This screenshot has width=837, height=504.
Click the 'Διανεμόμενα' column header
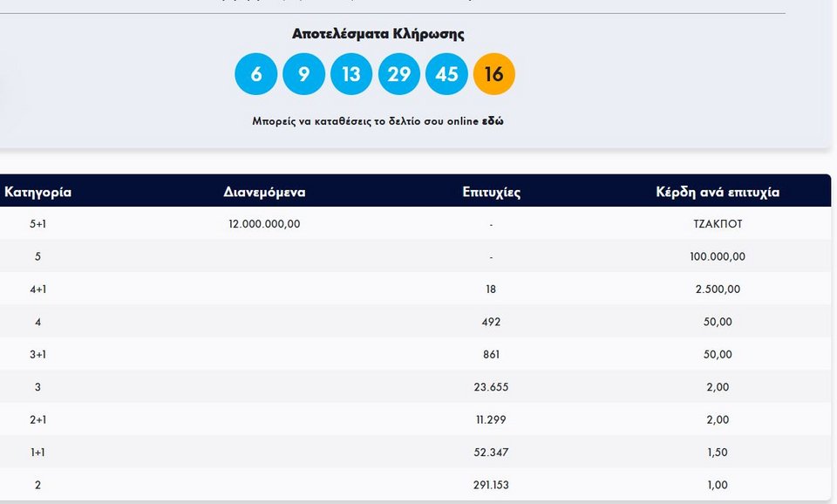[264, 192]
